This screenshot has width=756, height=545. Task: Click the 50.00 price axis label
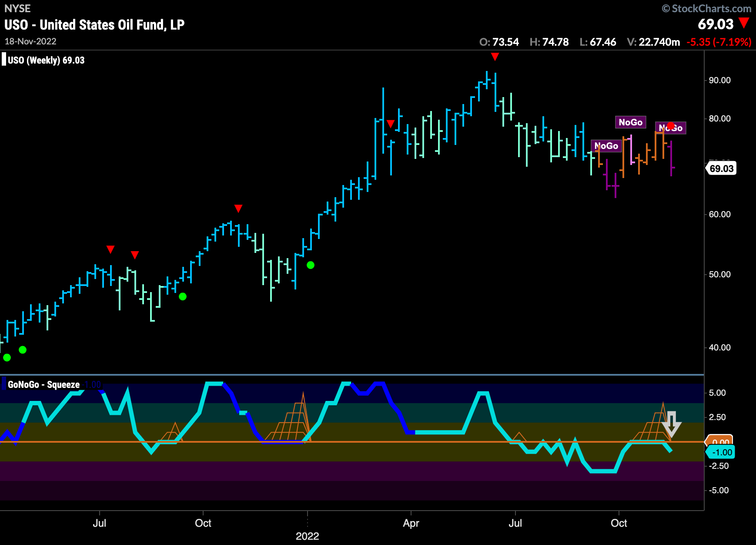pos(720,274)
